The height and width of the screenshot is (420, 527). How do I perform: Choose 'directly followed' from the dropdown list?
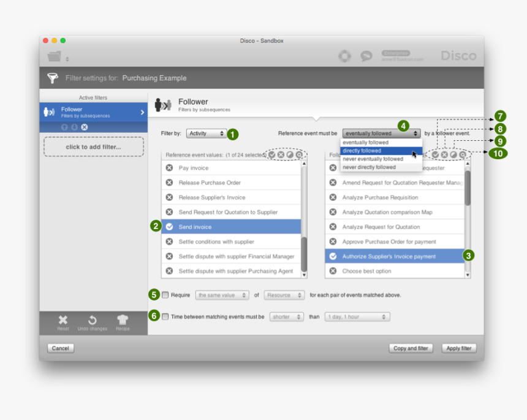pos(374,151)
